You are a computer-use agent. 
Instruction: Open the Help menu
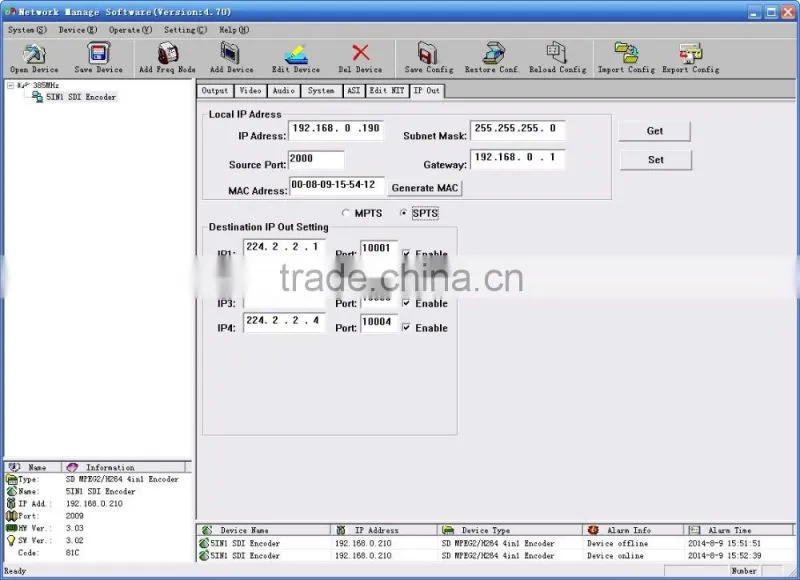[234, 30]
